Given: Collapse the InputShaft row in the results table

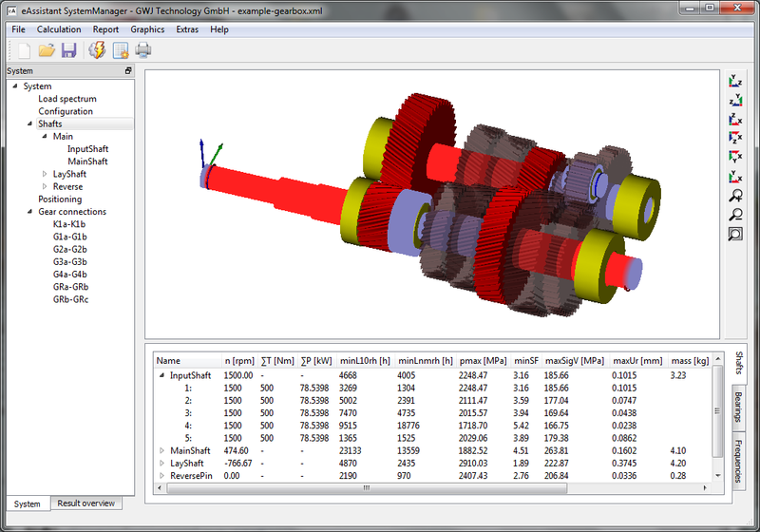Looking at the screenshot, I should [161, 375].
